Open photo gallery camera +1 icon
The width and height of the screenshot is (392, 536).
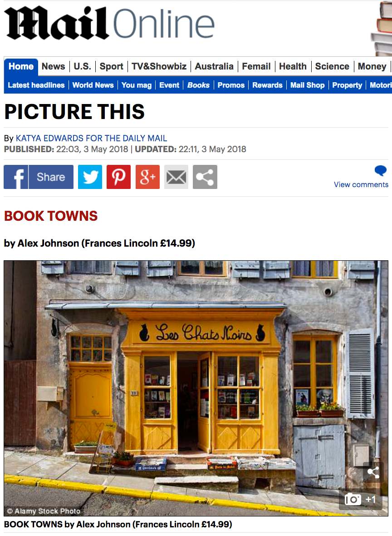pos(360,499)
